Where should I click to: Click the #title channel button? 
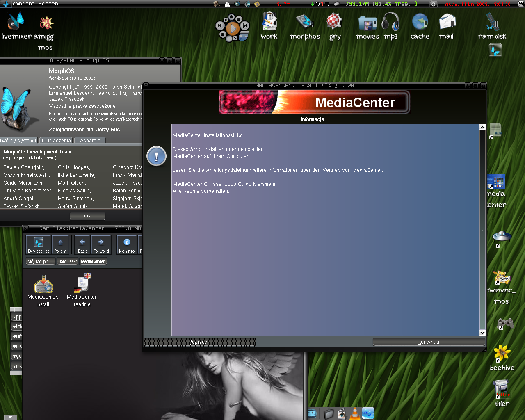pos(17,326)
